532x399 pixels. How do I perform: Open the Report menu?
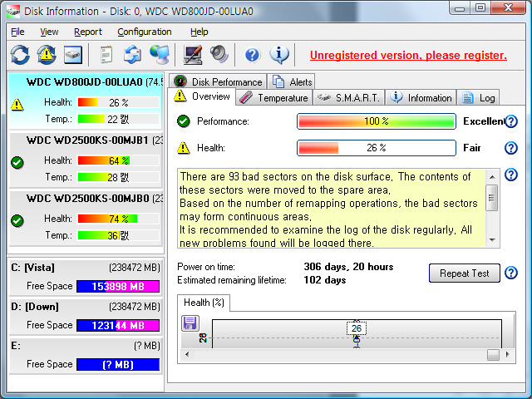click(x=88, y=32)
